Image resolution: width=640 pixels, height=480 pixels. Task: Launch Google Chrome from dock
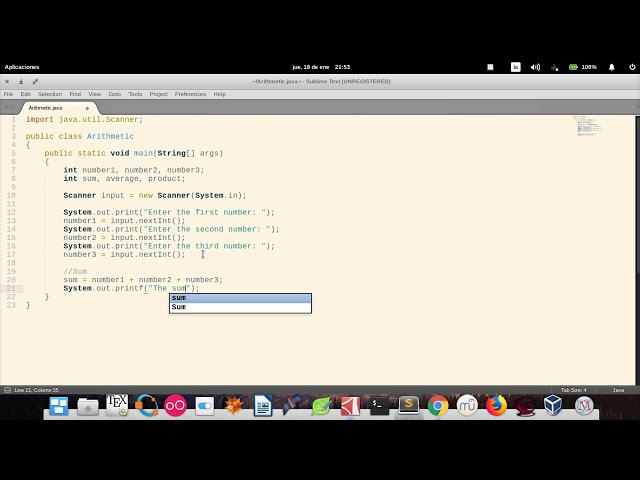pyautogui.click(x=438, y=406)
